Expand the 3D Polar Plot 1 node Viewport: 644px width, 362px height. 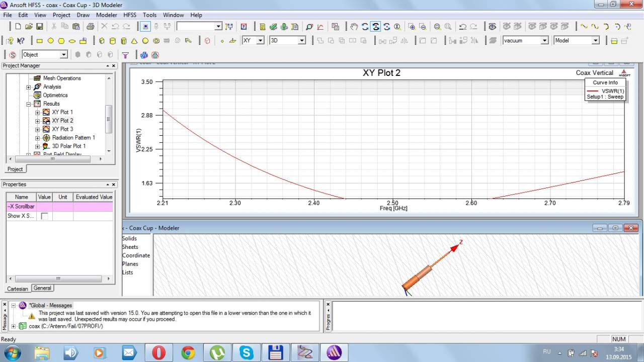click(37, 146)
